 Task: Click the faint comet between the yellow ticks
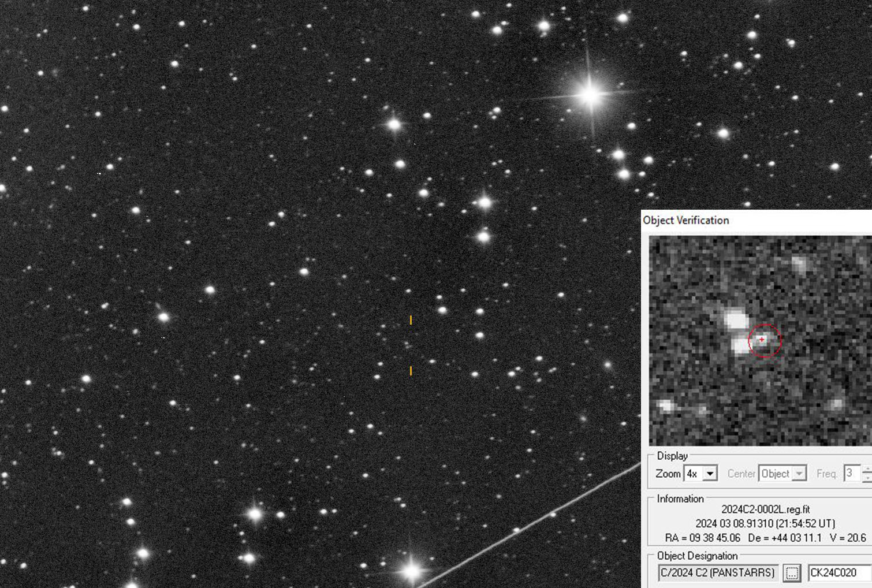pos(409,345)
